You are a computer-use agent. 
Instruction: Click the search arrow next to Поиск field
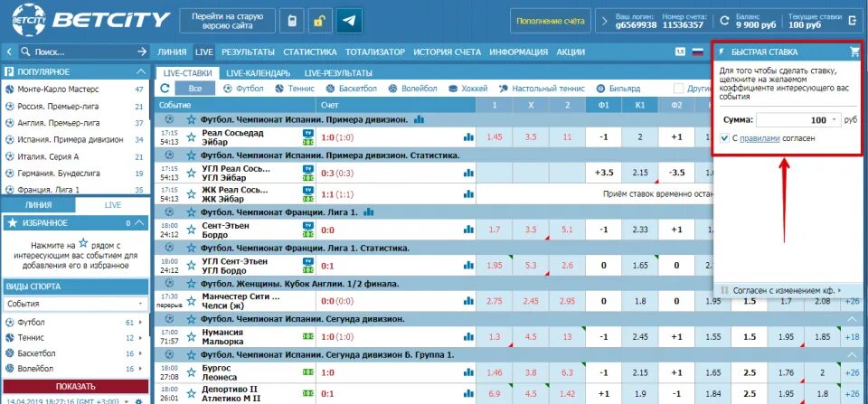(142, 52)
